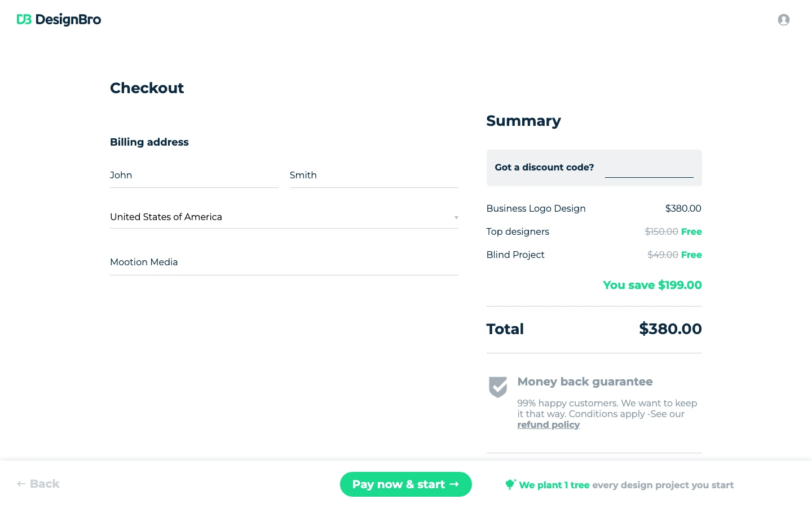Click the Back arrow button
The width and height of the screenshot is (812, 508).
tap(38, 484)
